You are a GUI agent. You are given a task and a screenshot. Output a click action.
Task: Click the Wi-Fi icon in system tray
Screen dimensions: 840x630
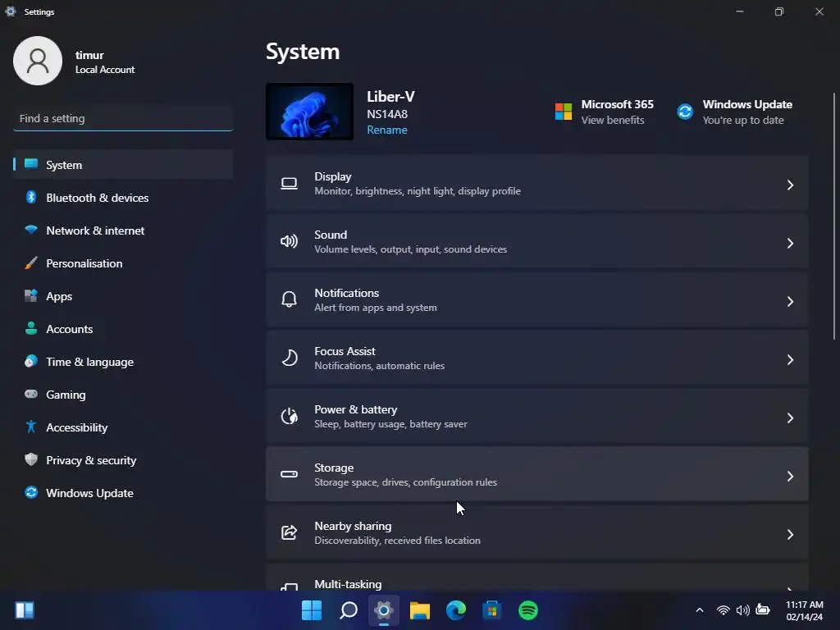[x=724, y=610]
